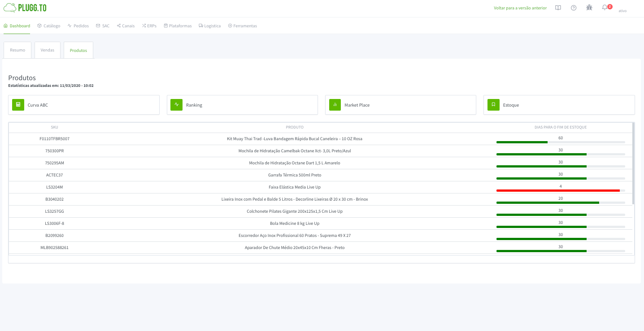Click the red stock bar for LS3204M

(x=558, y=190)
